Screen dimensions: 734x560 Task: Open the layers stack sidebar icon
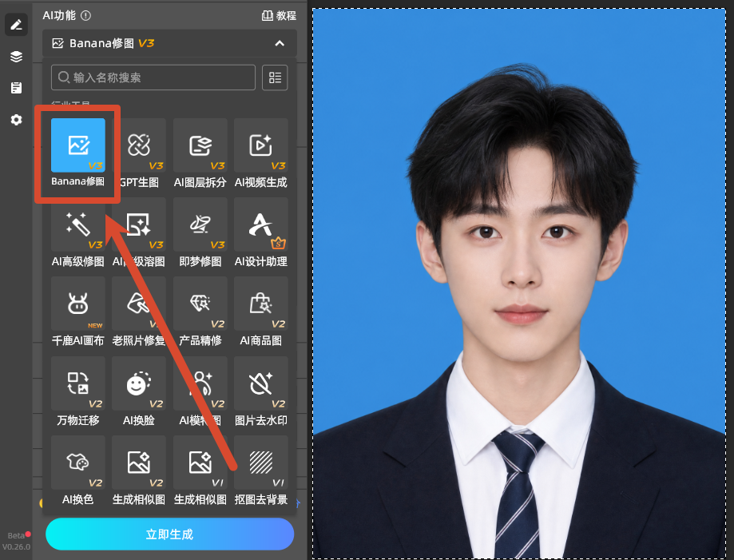17,57
